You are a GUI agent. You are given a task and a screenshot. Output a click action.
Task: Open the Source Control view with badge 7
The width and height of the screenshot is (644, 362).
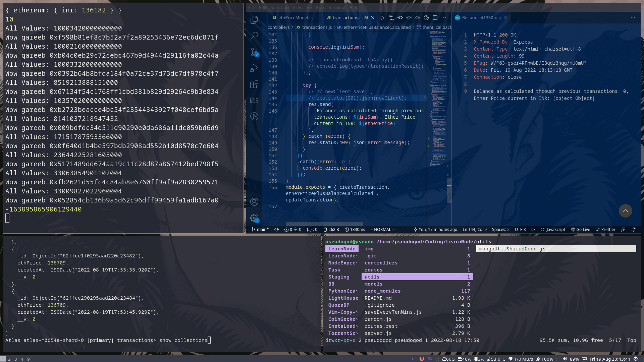click(254, 52)
